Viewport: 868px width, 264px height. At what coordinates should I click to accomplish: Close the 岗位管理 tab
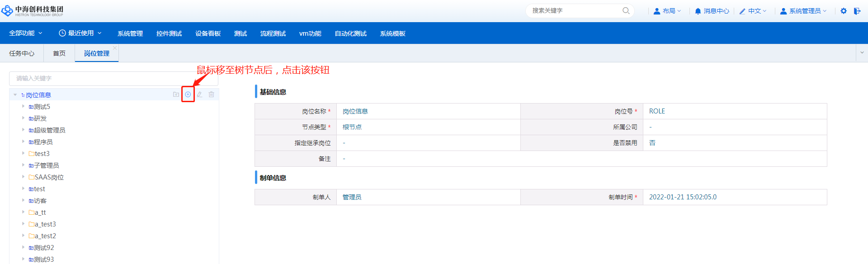click(x=115, y=48)
